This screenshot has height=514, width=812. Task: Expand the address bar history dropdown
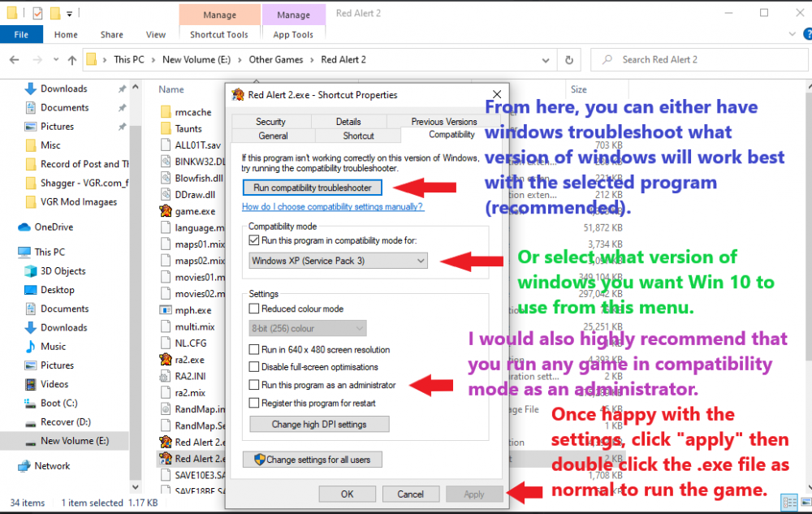546,61
